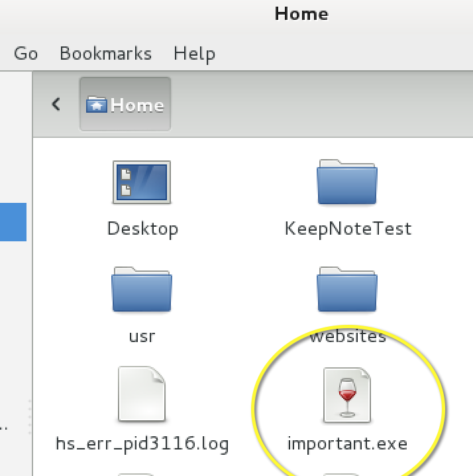Open the Go menu
Screen dimensions: 473x476
tap(26, 54)
